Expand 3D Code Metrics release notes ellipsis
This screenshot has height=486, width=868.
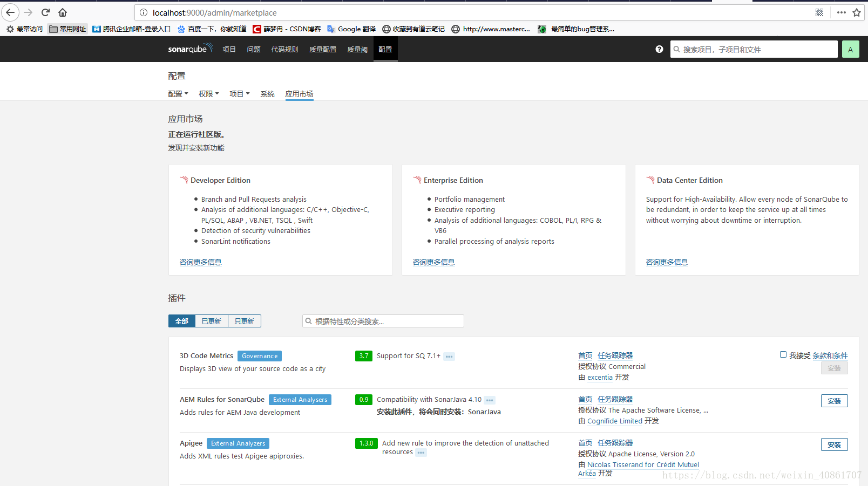pyautogui.click(x=449, y=357)
